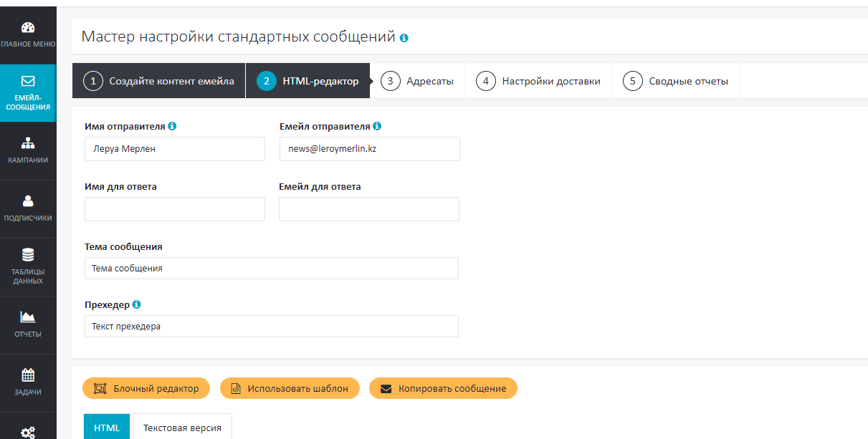Screen dimensions: 868x439
Task: Click the settings gears icon in sidebar
Action: [x=28, y=431]
